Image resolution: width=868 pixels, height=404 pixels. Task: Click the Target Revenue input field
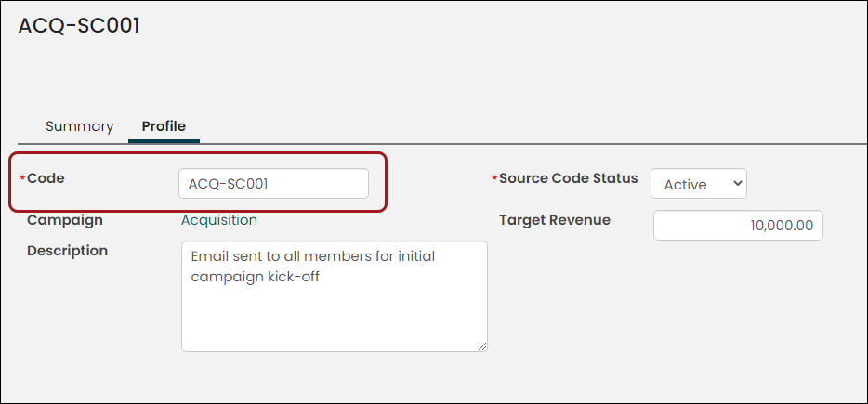(738, 226)
